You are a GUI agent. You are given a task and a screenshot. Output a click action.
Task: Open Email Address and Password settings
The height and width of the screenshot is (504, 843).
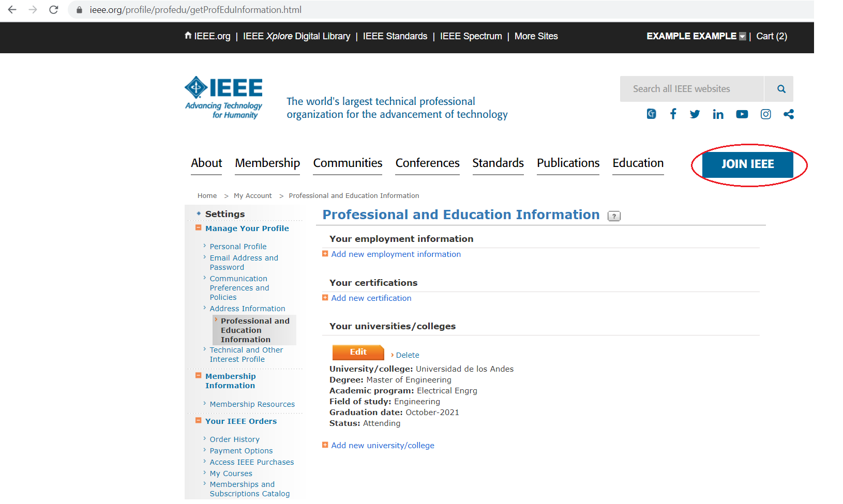coord(244,263)
